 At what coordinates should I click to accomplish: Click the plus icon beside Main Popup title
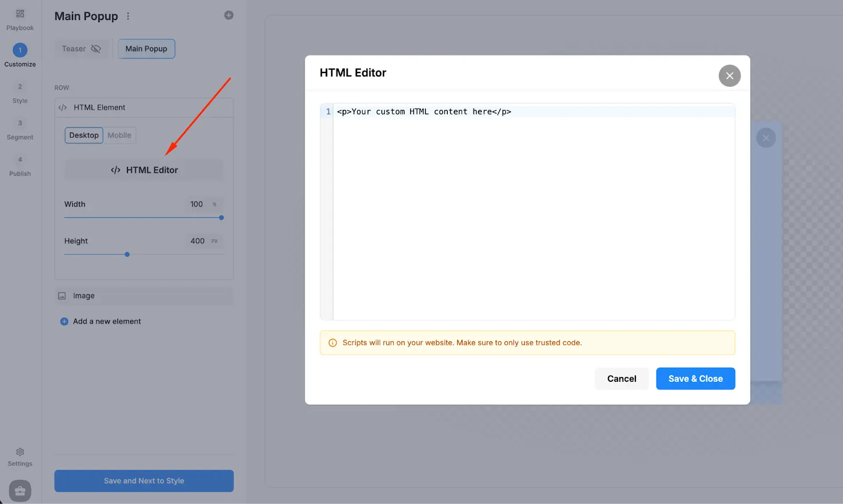(x=229, y=15)
